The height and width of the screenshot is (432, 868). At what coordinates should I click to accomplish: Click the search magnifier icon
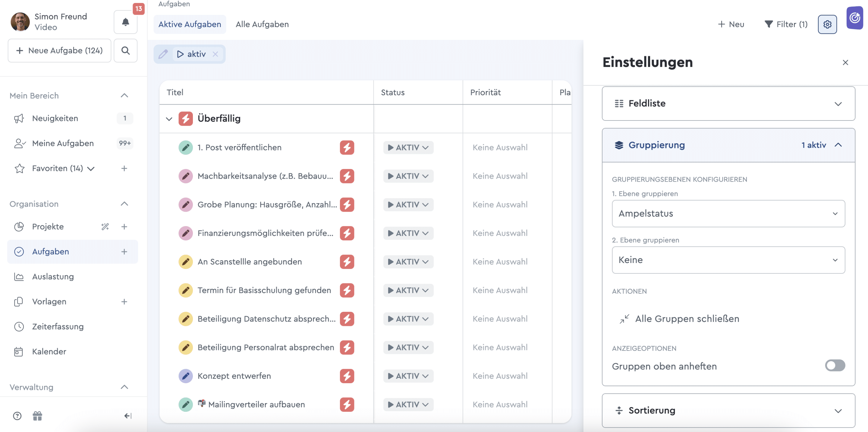coord(125,51)
